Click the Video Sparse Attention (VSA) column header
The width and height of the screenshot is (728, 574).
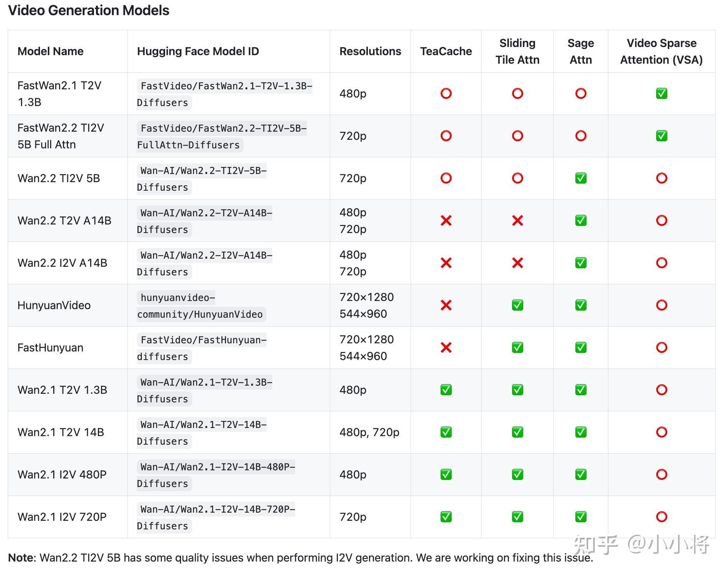(x=661, y=51)
